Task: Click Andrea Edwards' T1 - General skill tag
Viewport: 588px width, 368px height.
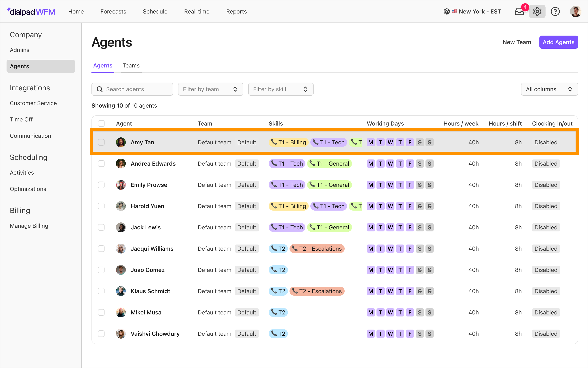Action: [329, 164]
